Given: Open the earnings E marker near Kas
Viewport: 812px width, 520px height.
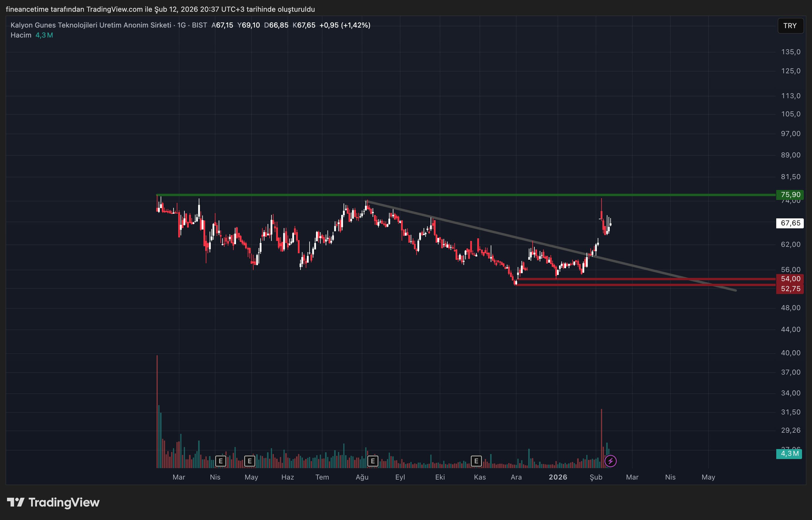Looking at the screenshot, I should (476, 461).
